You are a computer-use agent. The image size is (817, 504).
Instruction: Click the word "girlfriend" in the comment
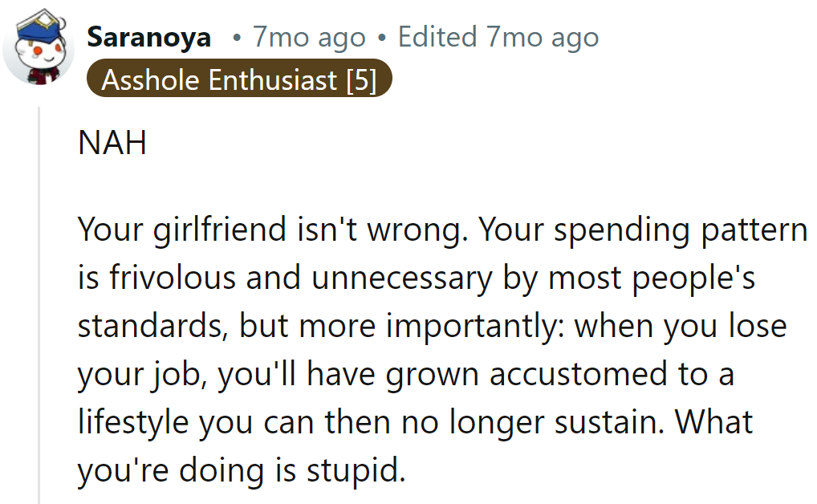[209, 230]
